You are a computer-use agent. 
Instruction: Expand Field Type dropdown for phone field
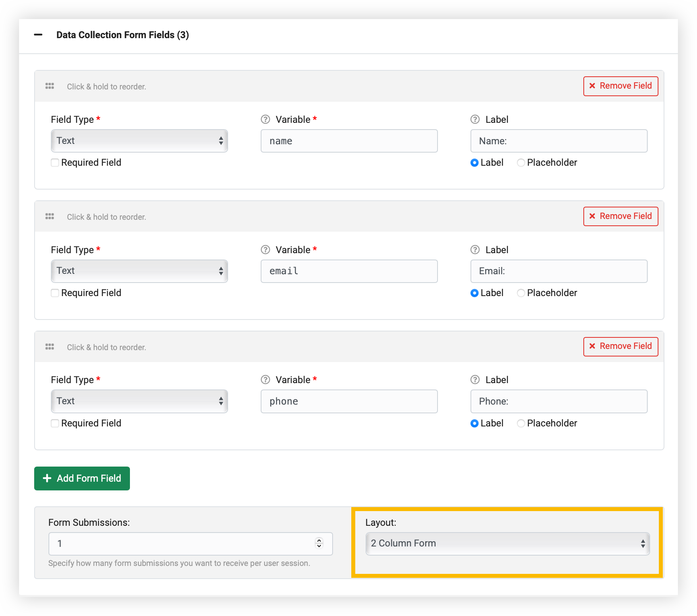tap(139, 401)
